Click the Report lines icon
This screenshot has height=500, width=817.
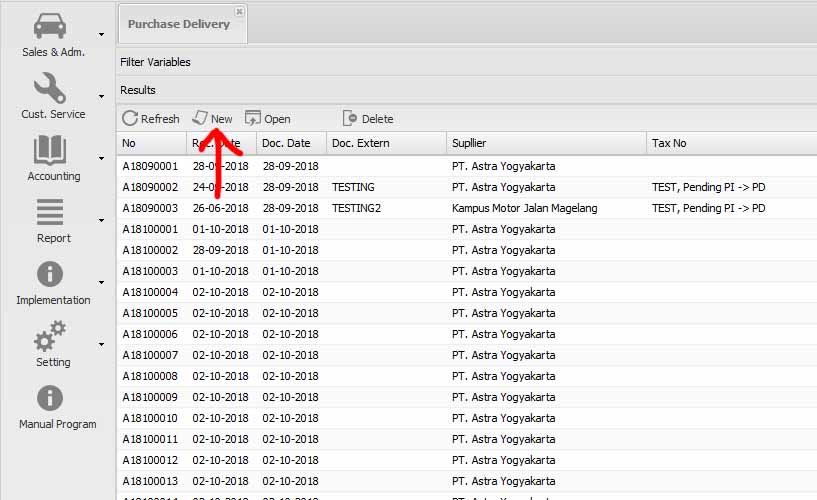pyautogui.click(x=50, y=212)
